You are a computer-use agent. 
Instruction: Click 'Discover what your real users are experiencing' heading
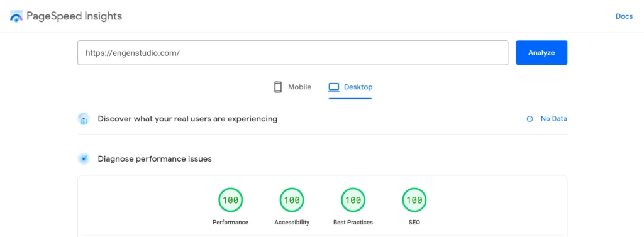[187, 119]
